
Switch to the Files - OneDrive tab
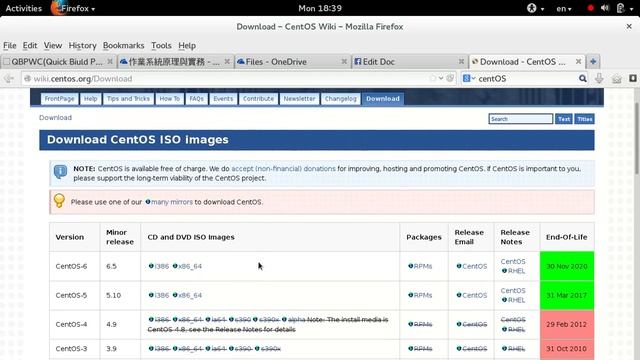(x=292, y=62)
